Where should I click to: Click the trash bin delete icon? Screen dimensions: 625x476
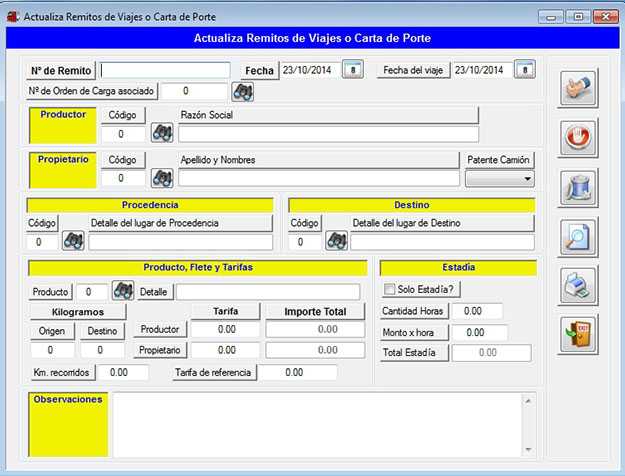pyautogui.click(x=578, y=187)
